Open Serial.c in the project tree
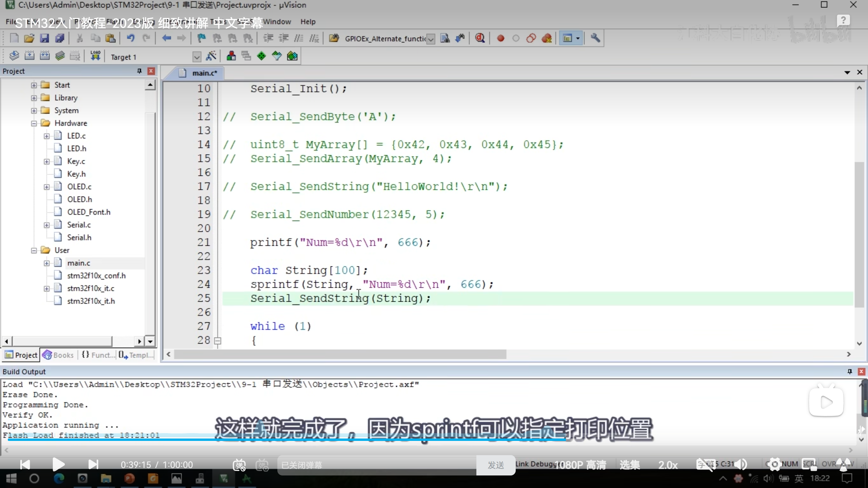This screenshot has height=488, width=868. 79,225
